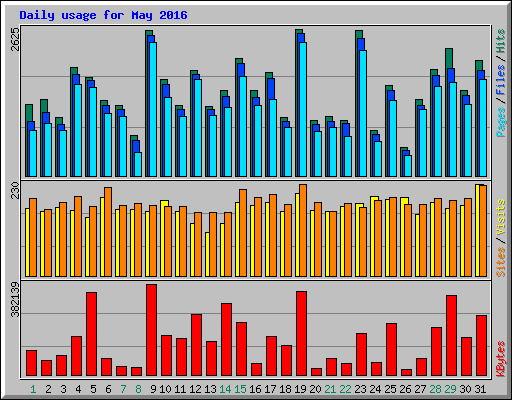Viewport: 512px width, 400px height.
Task: Click the cyan Pages bar for day 4
Action: [78, 130]
